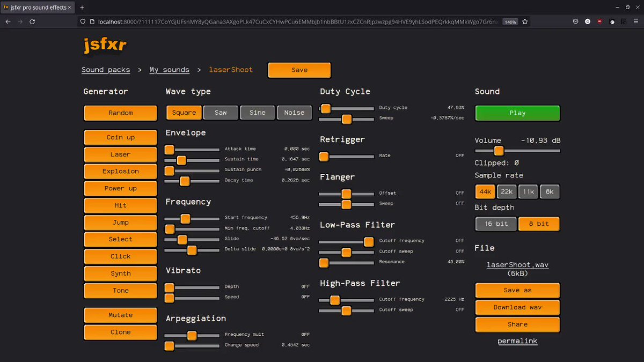Generate a Coin up sound

(121, 137)
